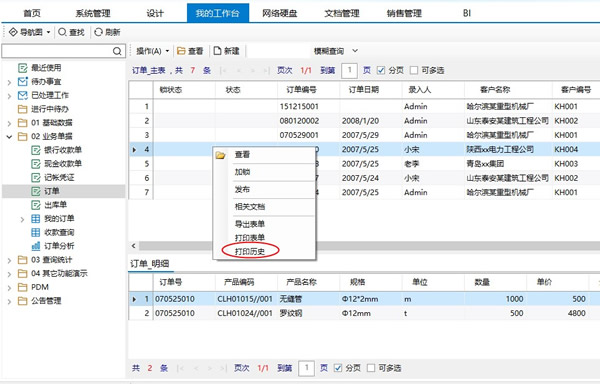Open 查看 folder icon in list toolbar
600x384 pixels.
coord(181,51)
